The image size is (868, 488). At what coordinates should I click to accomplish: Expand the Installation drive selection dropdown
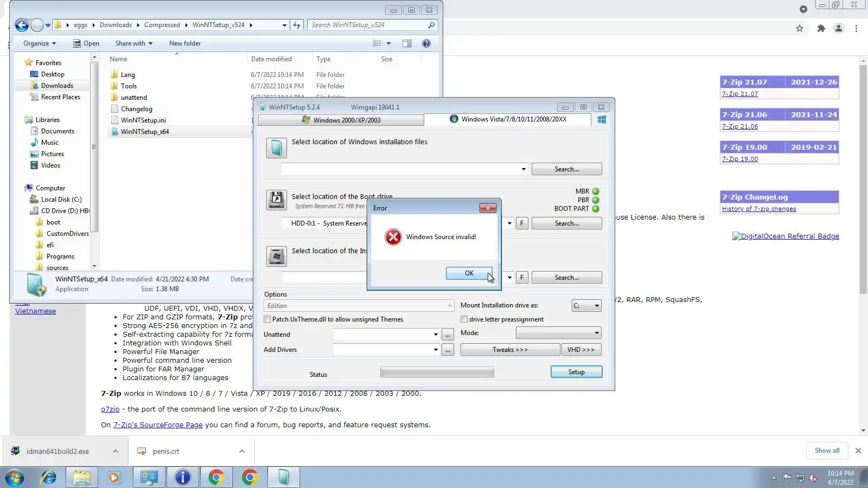[x=509, y=278]
